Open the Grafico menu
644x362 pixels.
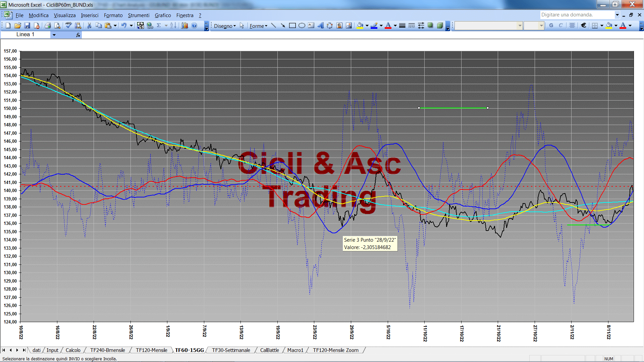point(163,15)
